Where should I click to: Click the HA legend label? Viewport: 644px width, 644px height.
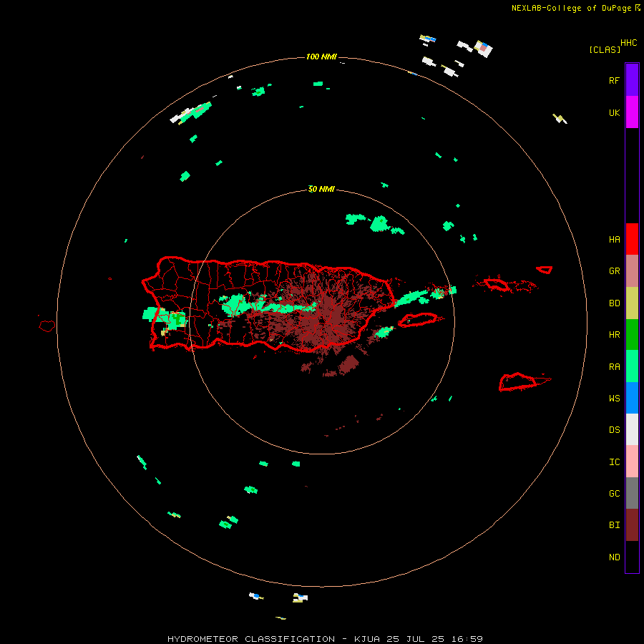615,240
